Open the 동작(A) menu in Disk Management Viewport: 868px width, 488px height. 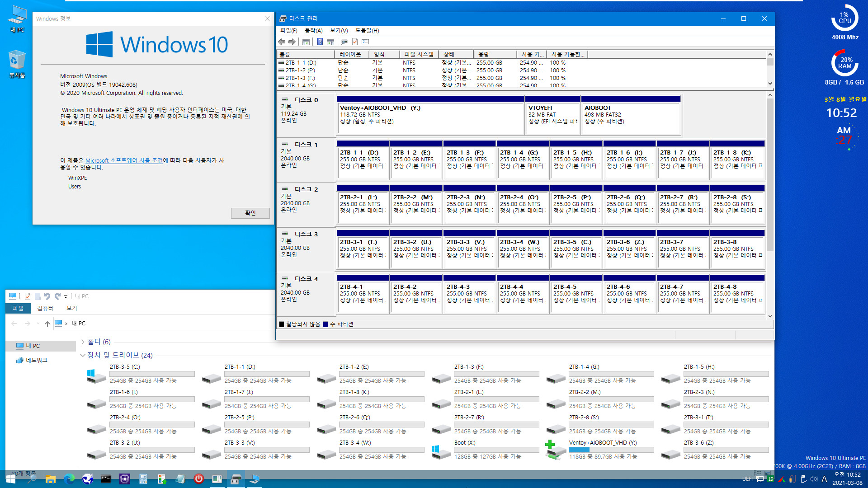(x=313, y=30)
